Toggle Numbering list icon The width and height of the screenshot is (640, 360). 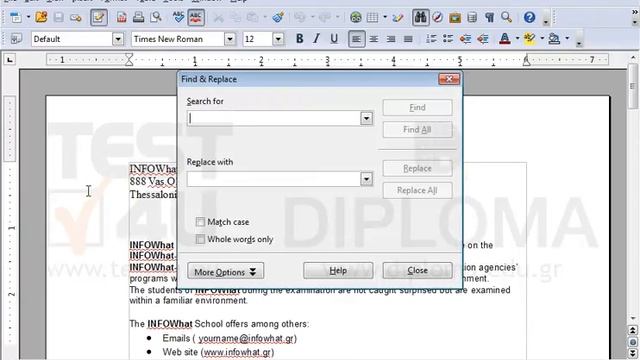(x=431, y=39)
